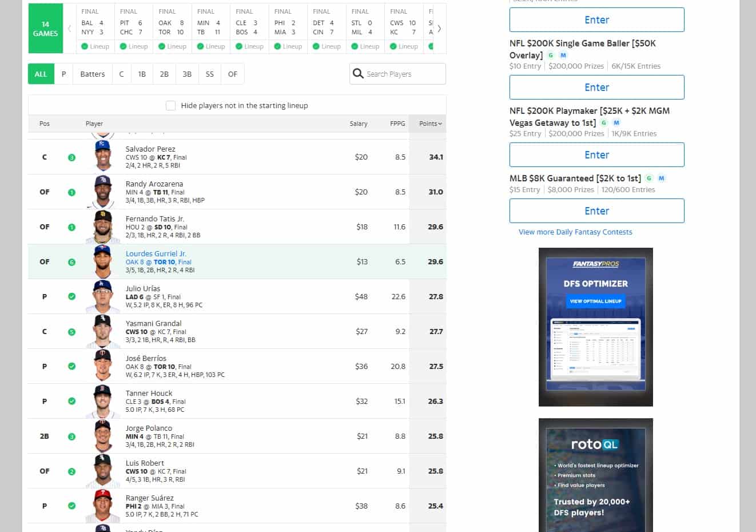The width and height of the screenshot is (756, 532).
Task: Click confirmed starter checkmark for Tanner Houck
Action: coord(71,402)
